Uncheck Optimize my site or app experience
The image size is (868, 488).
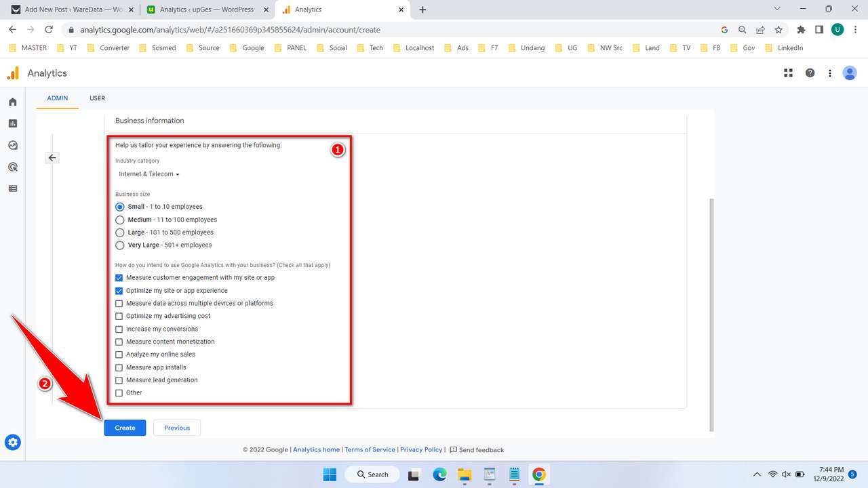pyautogui.click(x=119, y=290)
